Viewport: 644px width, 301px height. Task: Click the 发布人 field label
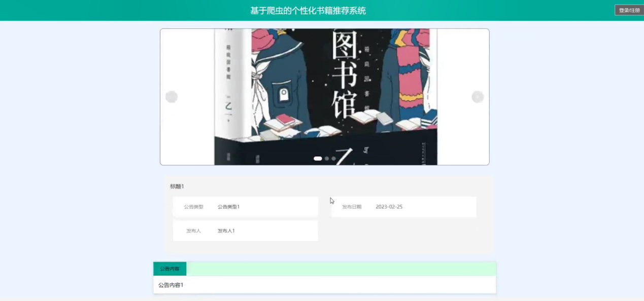point(193,231)
